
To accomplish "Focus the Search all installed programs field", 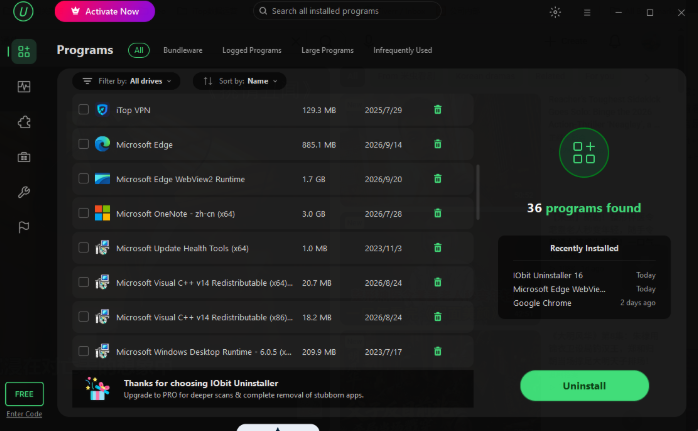I will [347, 11].
